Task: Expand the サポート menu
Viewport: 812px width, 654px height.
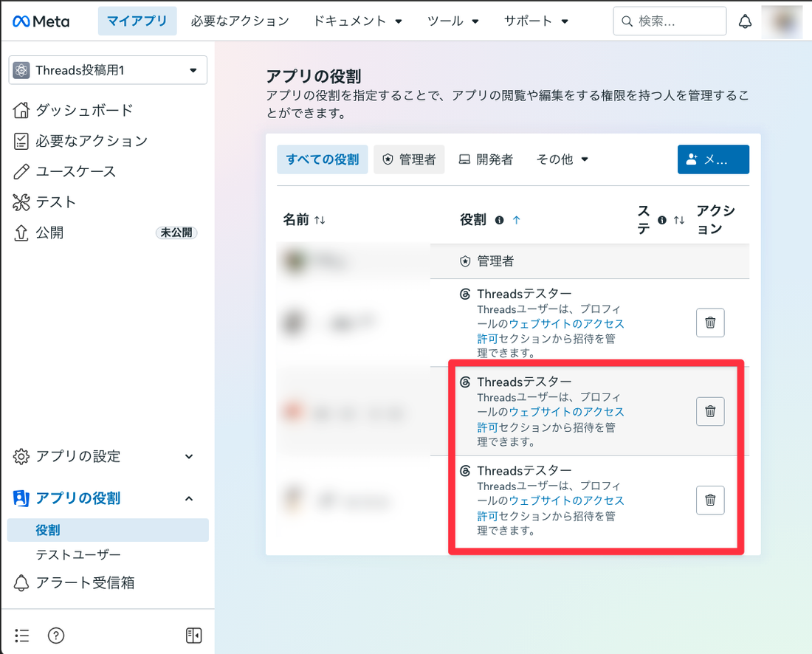Action: pos(537,21)
